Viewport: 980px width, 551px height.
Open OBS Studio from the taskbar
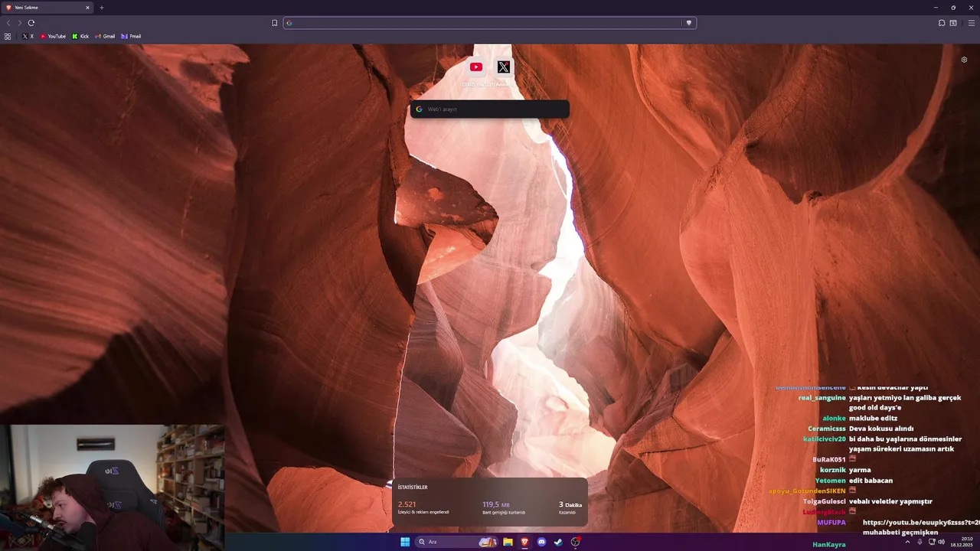coord(575,542)
